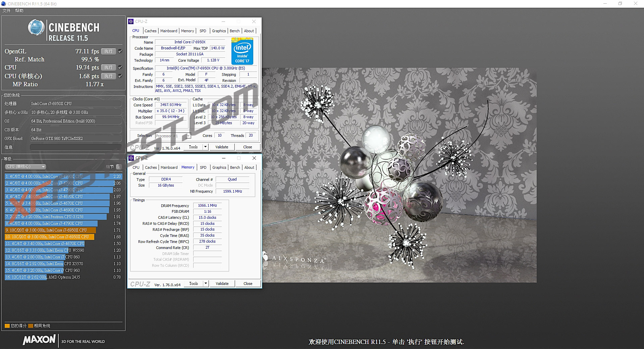The height and width of the screenshot is (349, 644).
Task: Minimize the CPU-Z processor window
Action: click(x=223, y=21)
